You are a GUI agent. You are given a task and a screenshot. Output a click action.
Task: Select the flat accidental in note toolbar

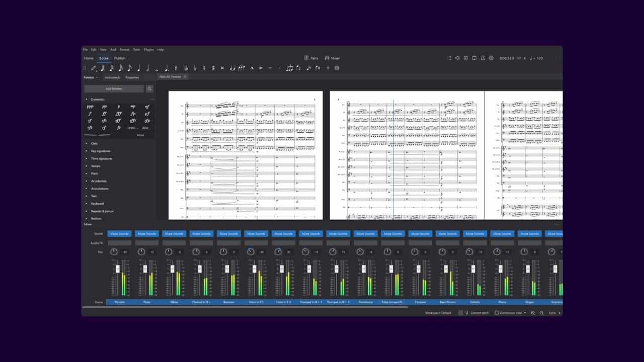pos(195,68)
